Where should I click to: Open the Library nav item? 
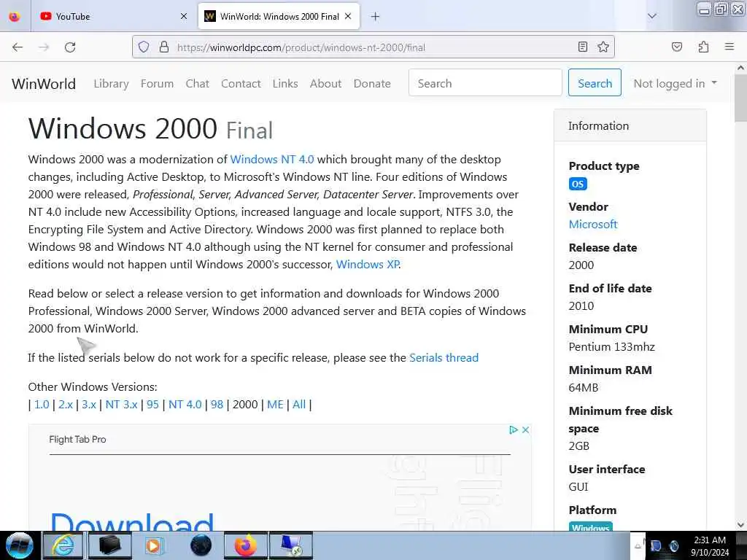coord(111,83)
